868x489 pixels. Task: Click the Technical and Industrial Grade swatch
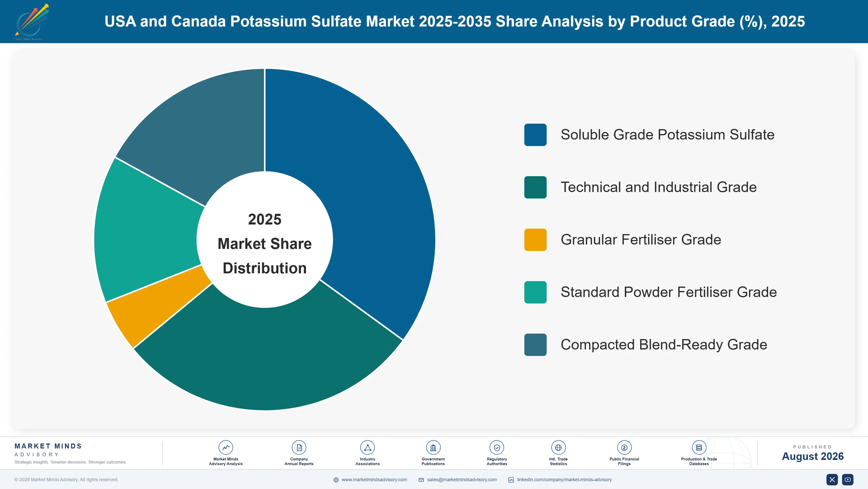pos(535,187)
